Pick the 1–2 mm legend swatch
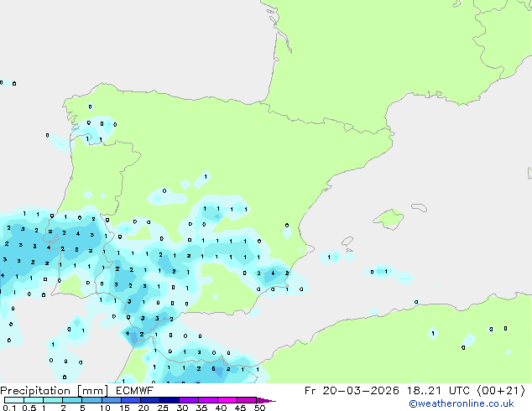Image resolution: width=532 pixels, height=411 pixels. point(53,400)
